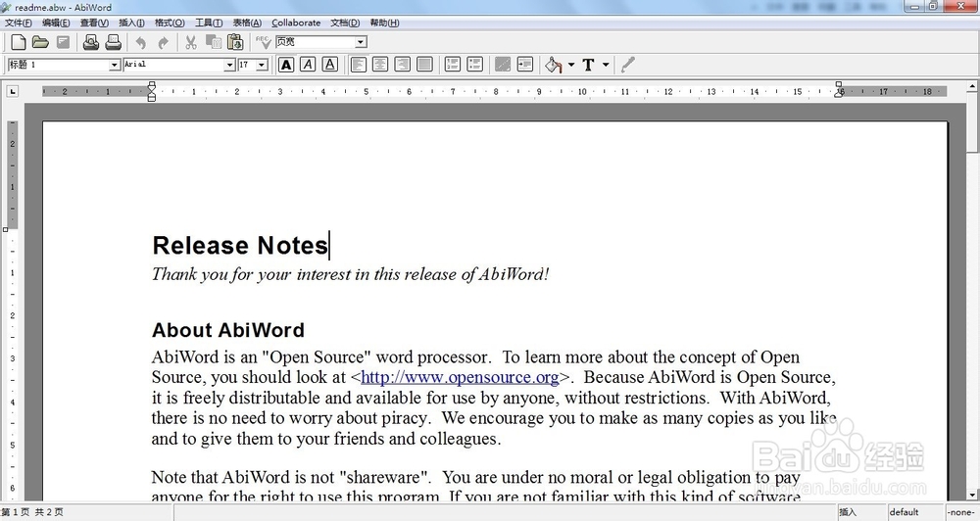Expand the highlight color dropdown arrow
Viewport: 980px width, 521px height.
[571, 65]
